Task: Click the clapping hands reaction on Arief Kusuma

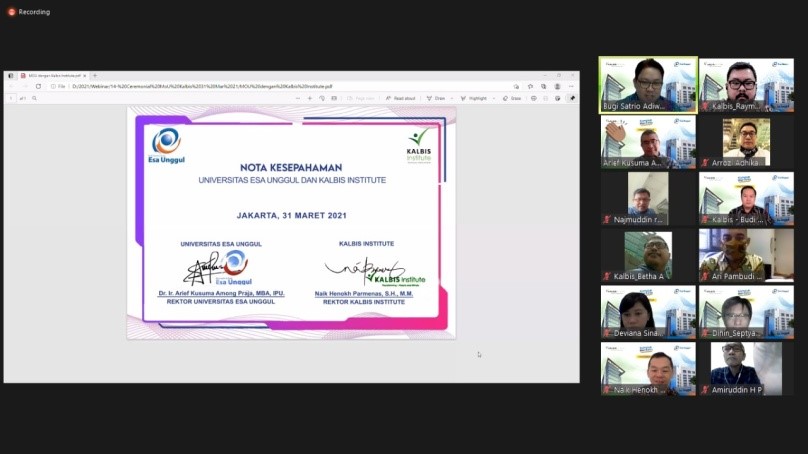Action: (x=615, y=132)
